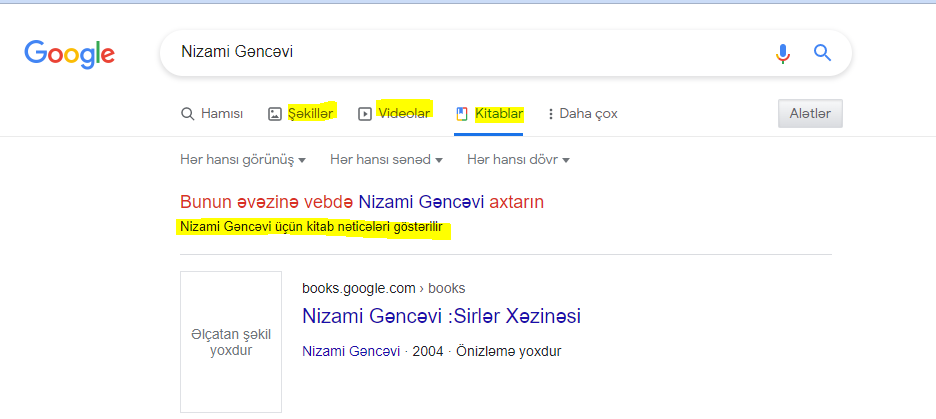Follow the Bunun əvəzinə vebdə axtarın link
The height and width of the screenshot is (419, 936).
[362, 202]
